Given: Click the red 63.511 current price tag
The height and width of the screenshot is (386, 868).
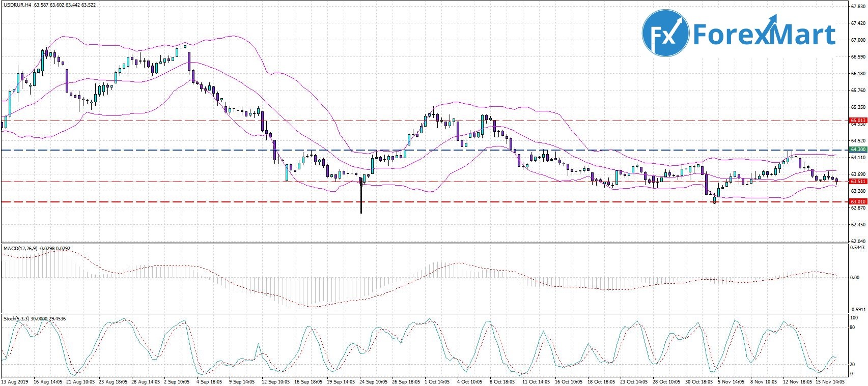Looking at the screenshot, I should point(858,182).
